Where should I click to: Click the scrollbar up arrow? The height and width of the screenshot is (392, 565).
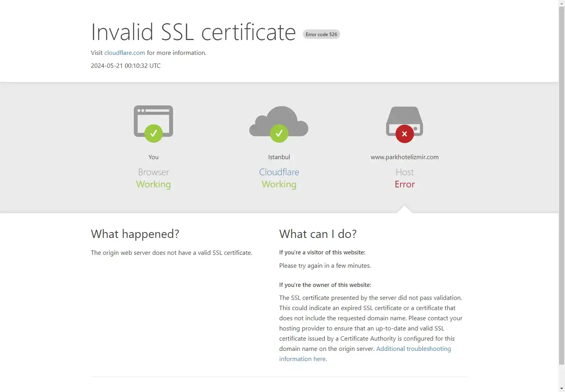coord(562,3)
